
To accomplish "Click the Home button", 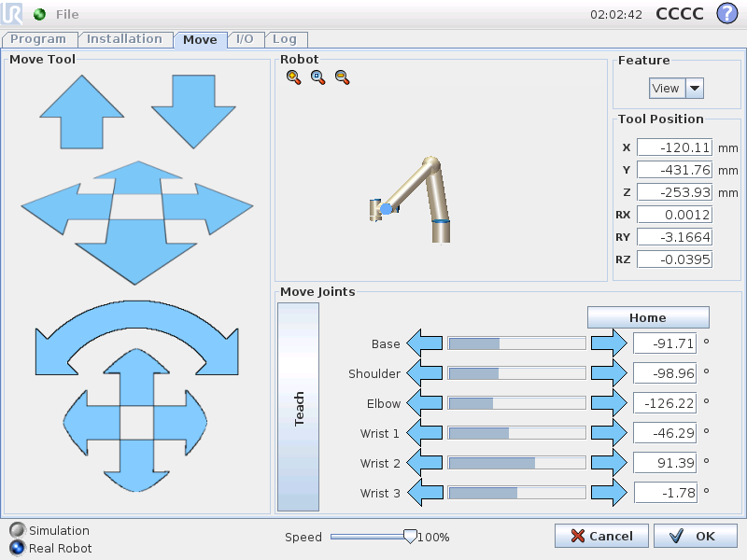I will [648, 317].
